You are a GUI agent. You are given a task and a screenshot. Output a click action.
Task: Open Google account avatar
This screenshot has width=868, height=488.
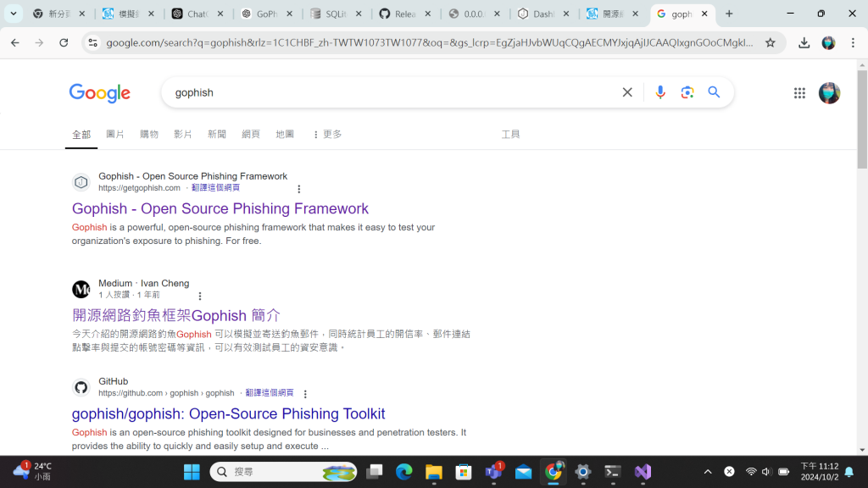pyautogui.click(x=829, y=93)
